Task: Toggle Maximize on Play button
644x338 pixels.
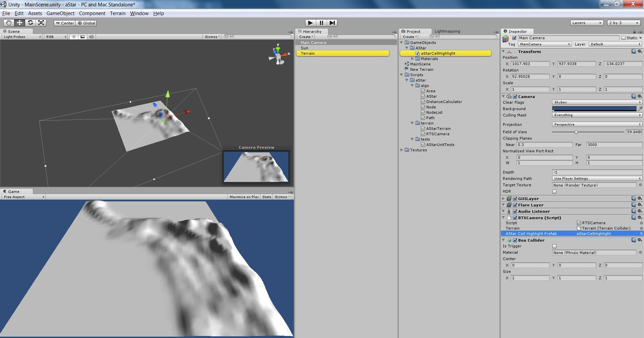Action: point(244,197)
